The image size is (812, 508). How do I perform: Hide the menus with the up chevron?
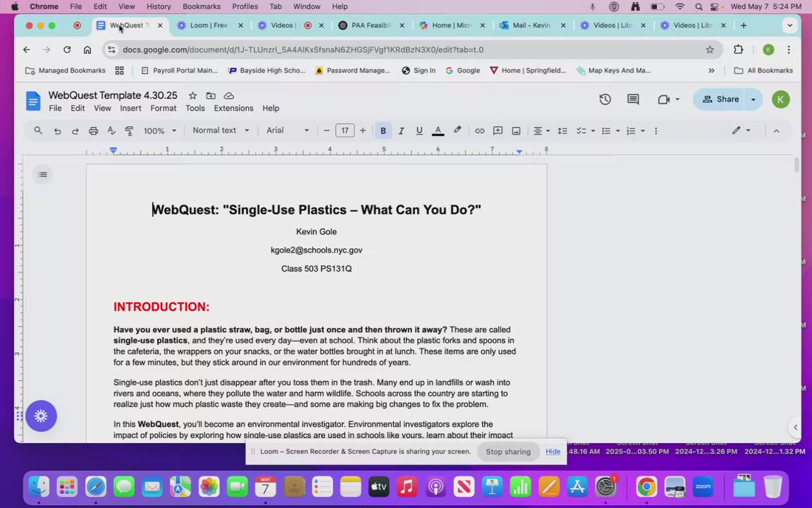coord(776,131)
